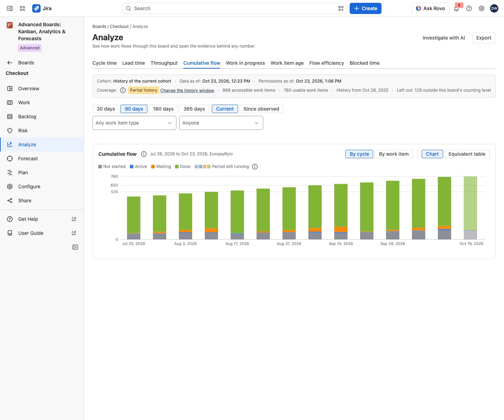Image resolution: width=504 pixels, height=420 pixels.
Task: Open Backlog in the sidebar
Action: [x=42, y=117]
